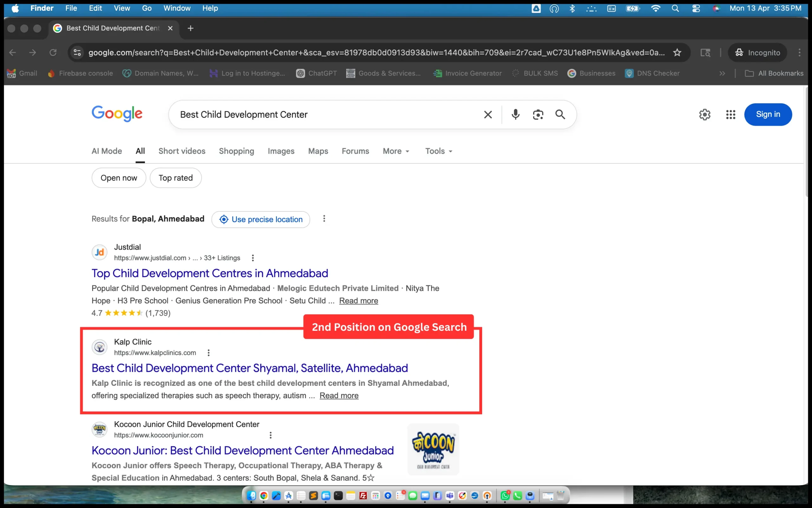Submit the search with the magnifier icon
Image resolution: width=812 pixels, height=508 pixels.
coord(560,115)
